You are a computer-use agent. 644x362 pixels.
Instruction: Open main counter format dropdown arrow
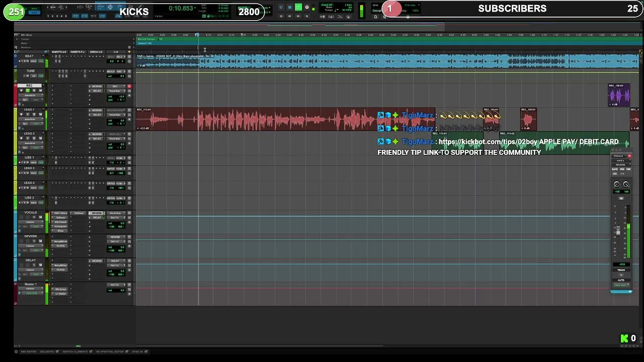pyautogui.click(x=195, y=8)
